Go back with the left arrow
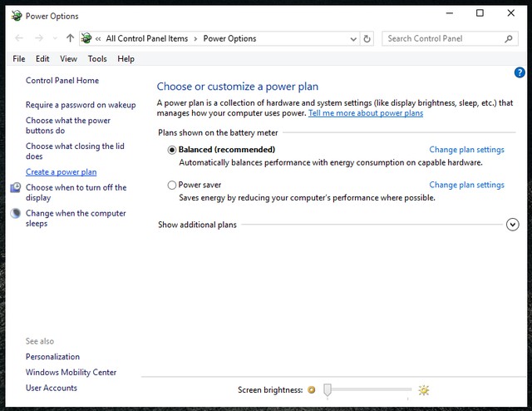The width and height of the screenshot is (532, 411). (x=19, y=38)
